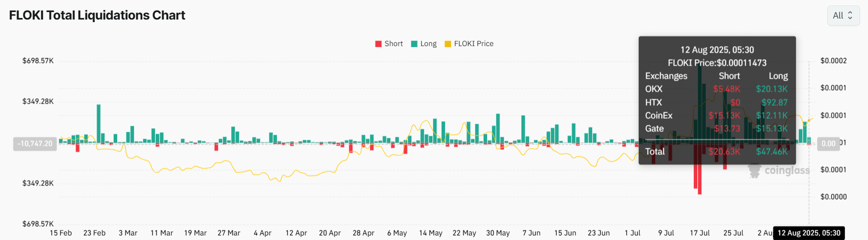This screenshot has width=868, height=240.
Task: Click the "15 Feb" x-axis date label
Action: 61,233
